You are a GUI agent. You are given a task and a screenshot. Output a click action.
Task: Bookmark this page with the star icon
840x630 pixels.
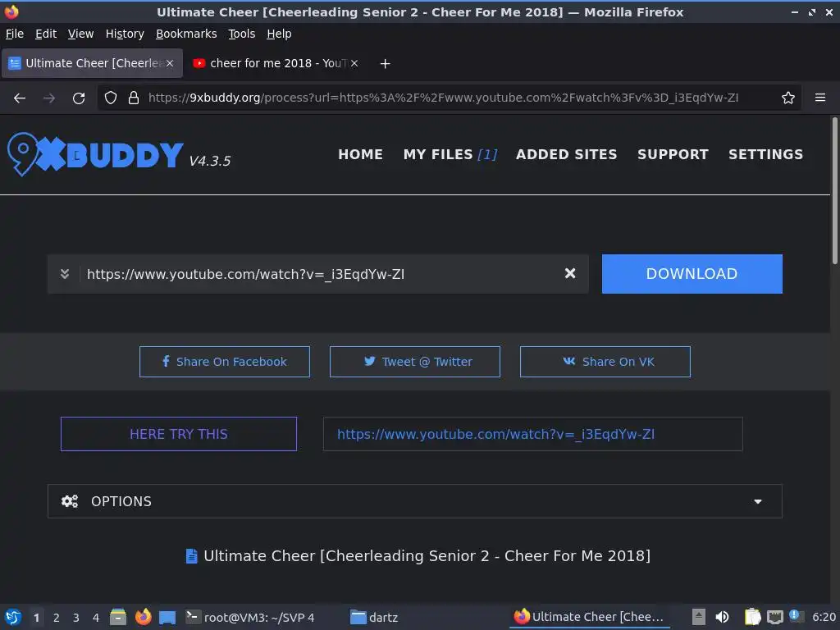click(788, 98)
